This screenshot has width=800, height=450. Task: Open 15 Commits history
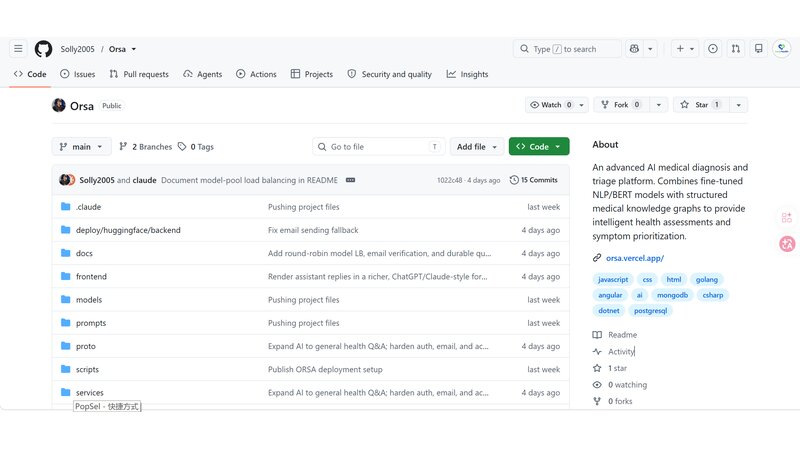point(534,180)
